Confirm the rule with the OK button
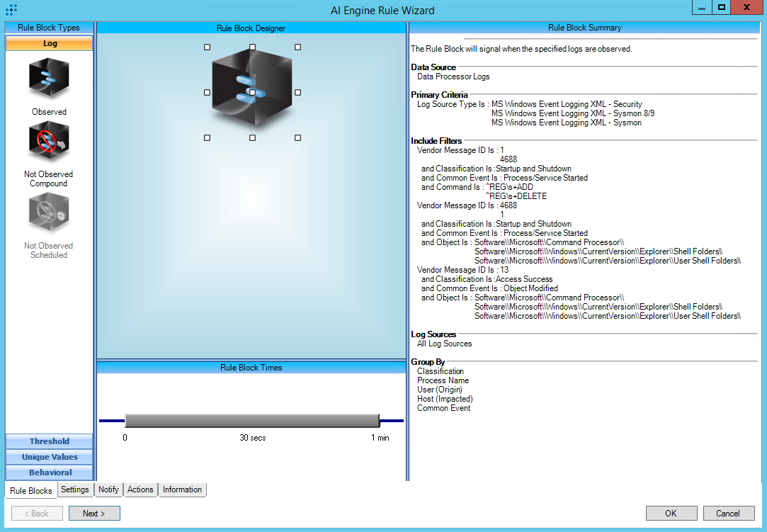 [671, 514]
